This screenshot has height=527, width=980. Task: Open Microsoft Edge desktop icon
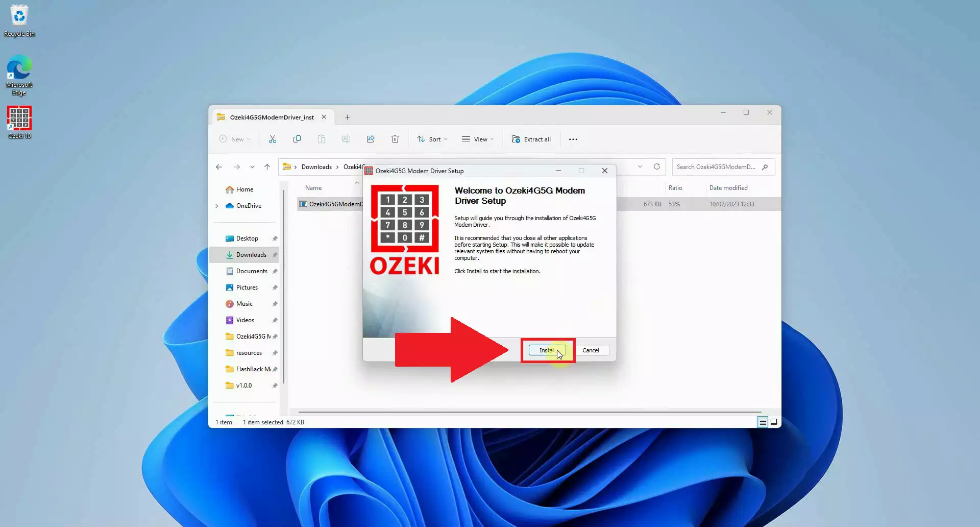click(19, 75)
